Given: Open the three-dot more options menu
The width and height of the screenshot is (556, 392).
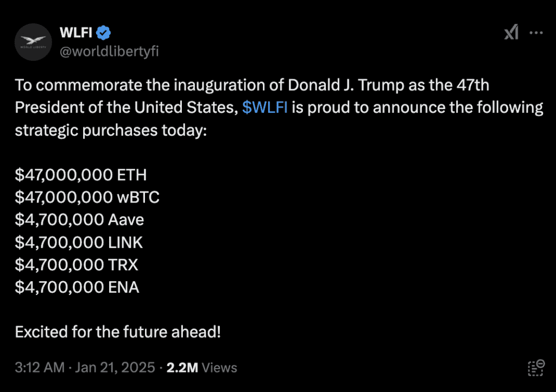Looking at the screenshot, I should (x=536, y=33).
